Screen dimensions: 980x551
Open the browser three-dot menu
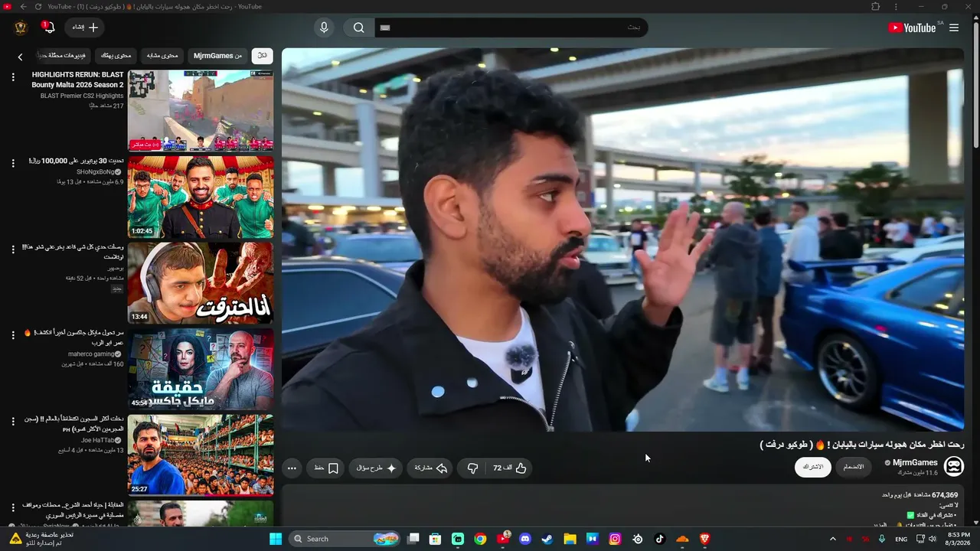(896, 7)
